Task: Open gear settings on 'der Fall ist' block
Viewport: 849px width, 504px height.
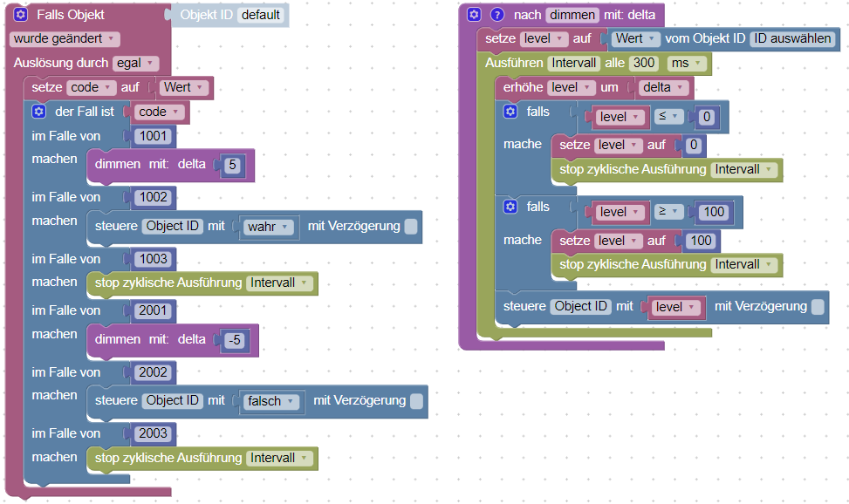Action: [38, 112]
